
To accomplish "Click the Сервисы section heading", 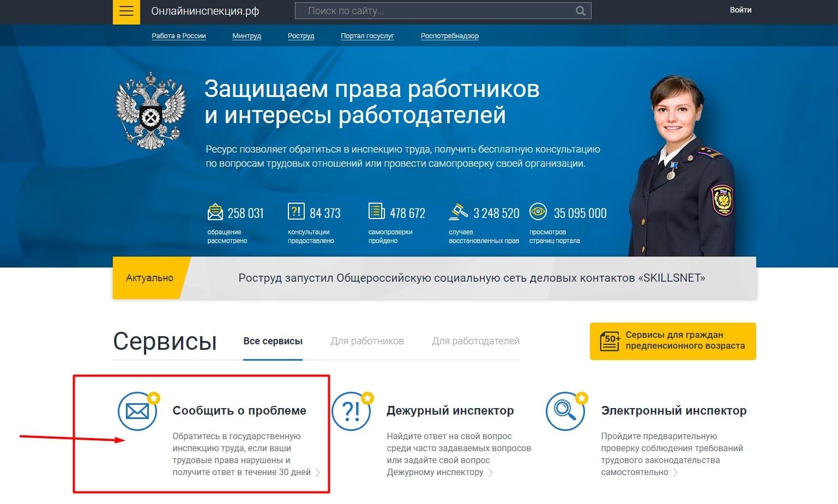I will click(x=165, y=341).
